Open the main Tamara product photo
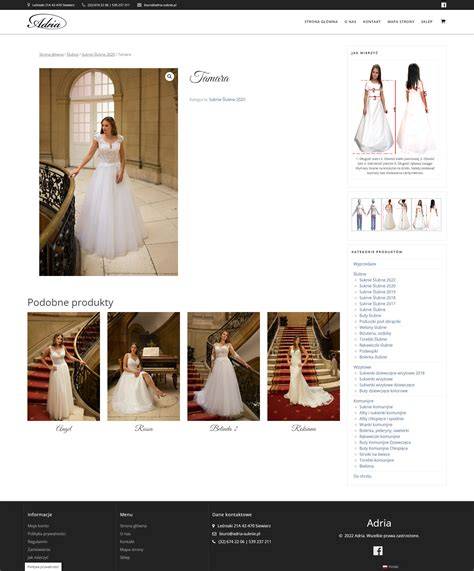This screenshot has height=571, width=474. pos(108,172)
